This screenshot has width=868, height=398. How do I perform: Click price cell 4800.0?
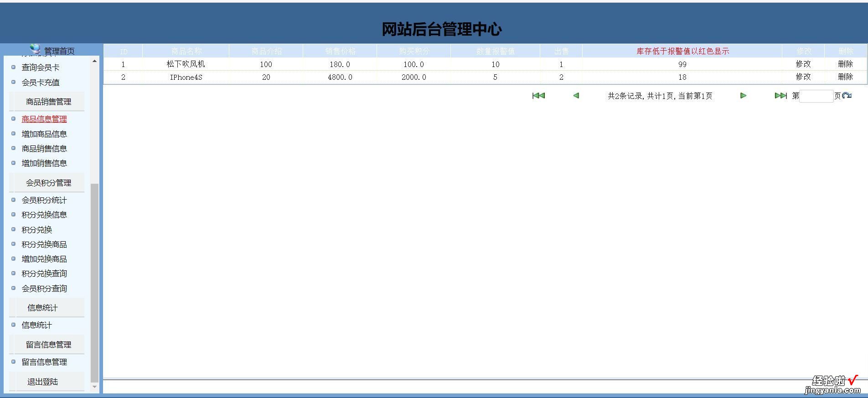pyautogui.click(x=340, y=78)
